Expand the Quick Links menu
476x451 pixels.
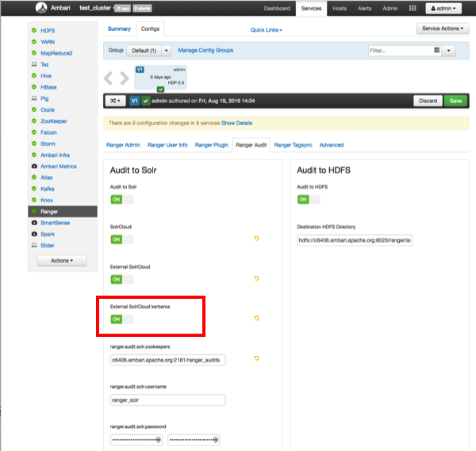point(266,29)
